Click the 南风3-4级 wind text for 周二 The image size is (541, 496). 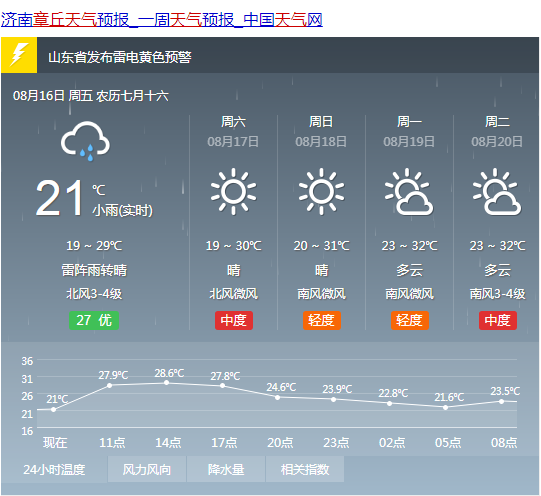click(x=498, y=294)
